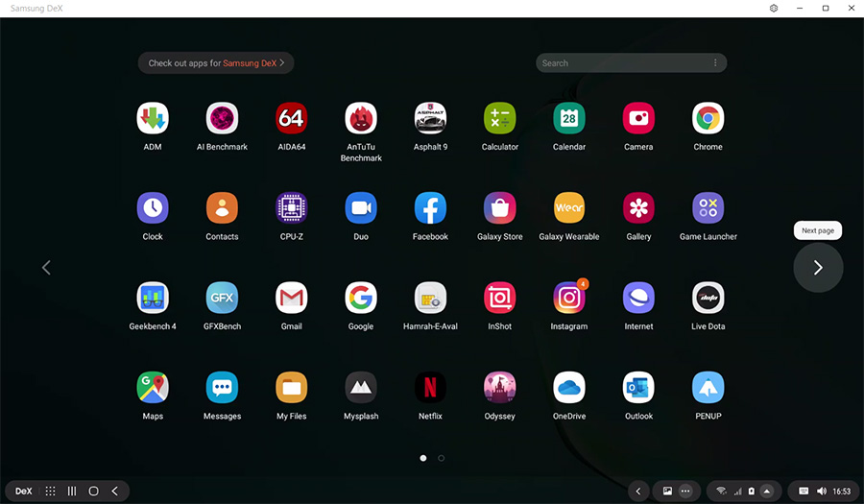Viewport: 864px width, 504px height.
Task: Open the Messages app
Action: click(x=222, y=387)
